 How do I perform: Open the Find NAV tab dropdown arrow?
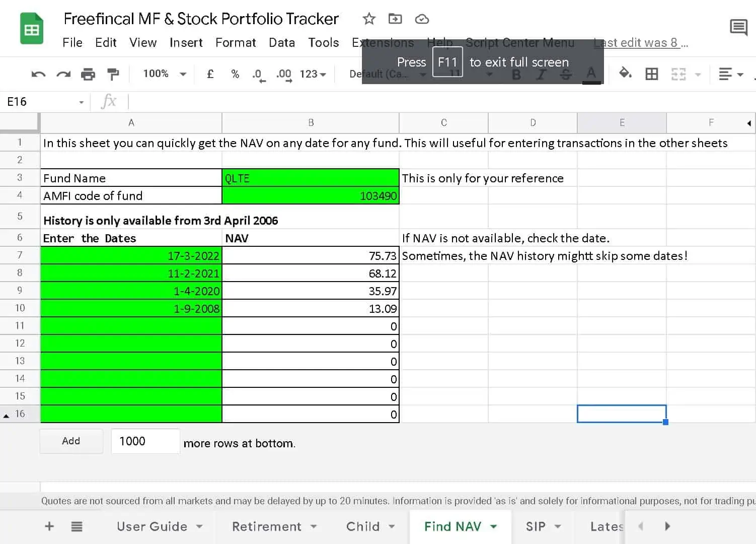494,526
